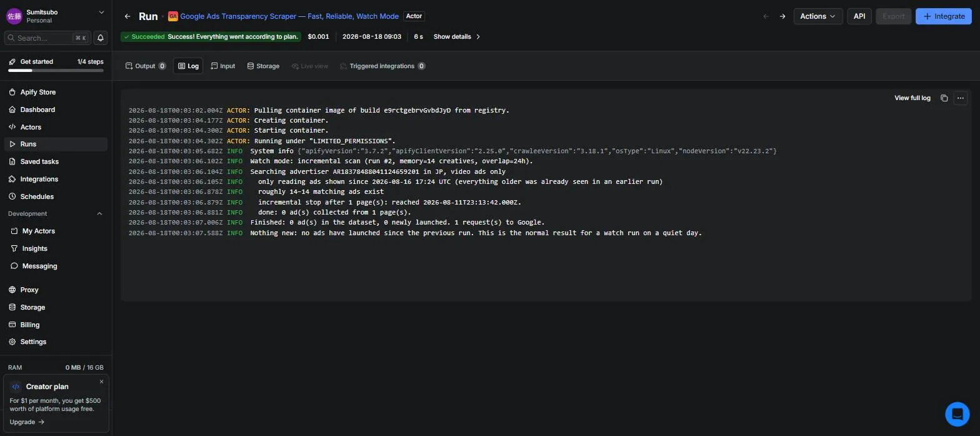Open the Actions dropdown

tap(817, 16)
